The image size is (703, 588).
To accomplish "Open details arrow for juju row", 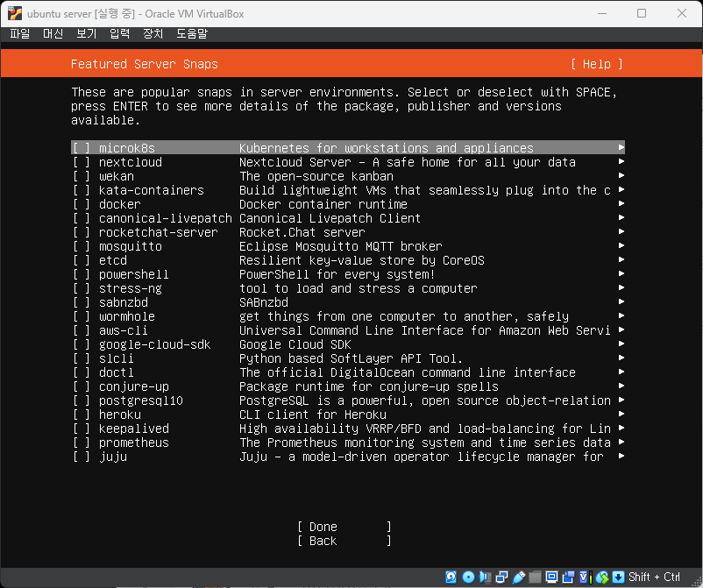I will click(621, 456).
